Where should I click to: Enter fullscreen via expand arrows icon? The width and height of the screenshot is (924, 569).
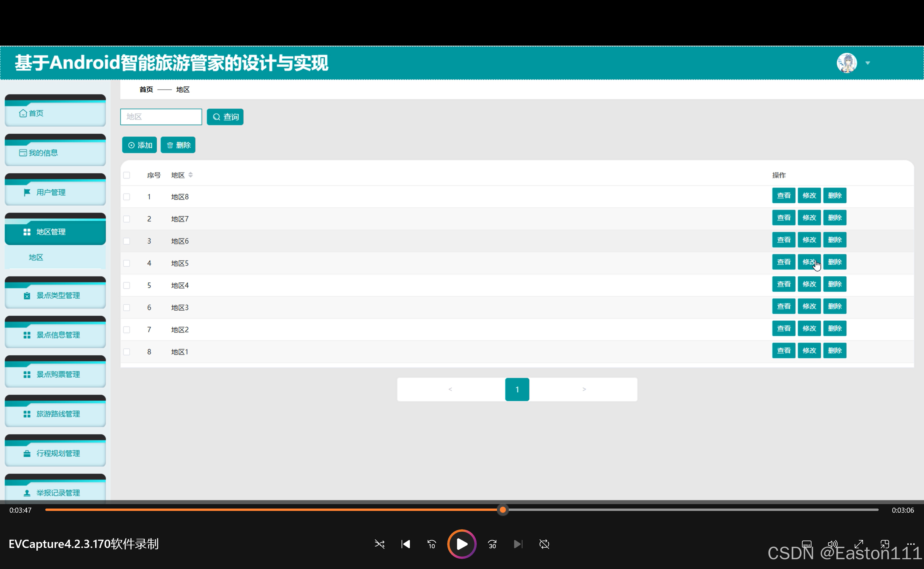click(859, 544)
